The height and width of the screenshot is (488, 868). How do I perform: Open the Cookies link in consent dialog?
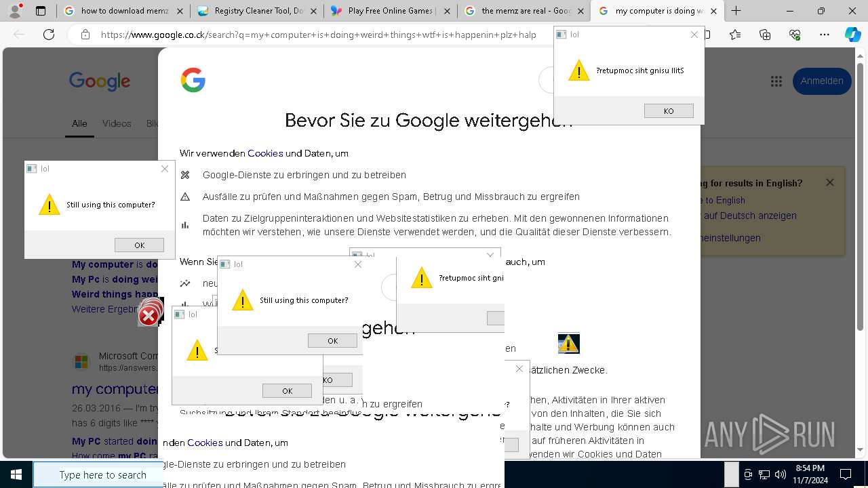click(265, 153)
